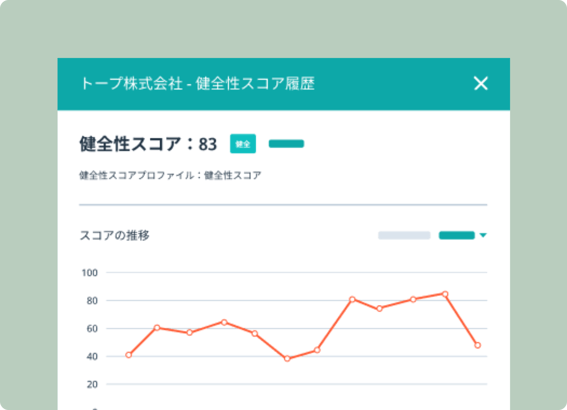Select the teal chart filter pill
567x410 pixels.
pos(457,235)
